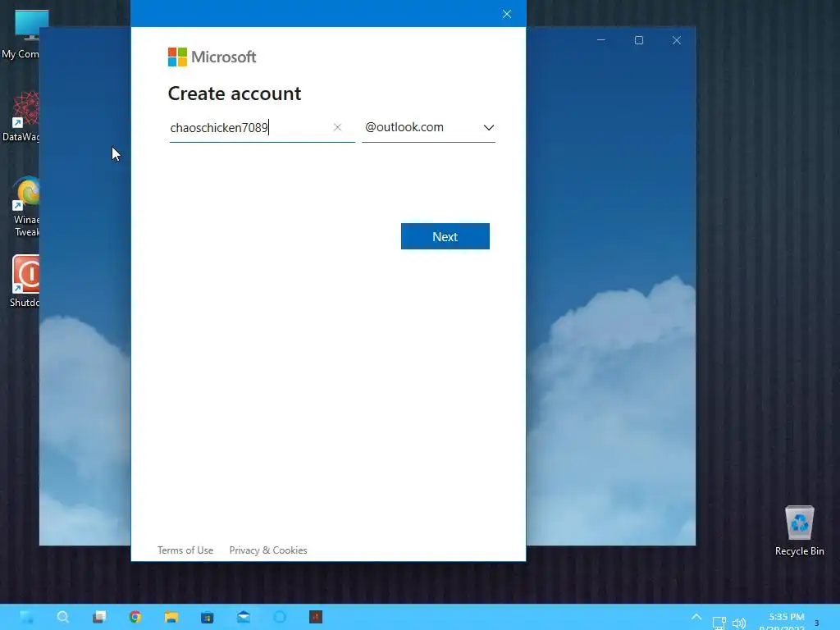Open network status in system tray

(719, 623)
